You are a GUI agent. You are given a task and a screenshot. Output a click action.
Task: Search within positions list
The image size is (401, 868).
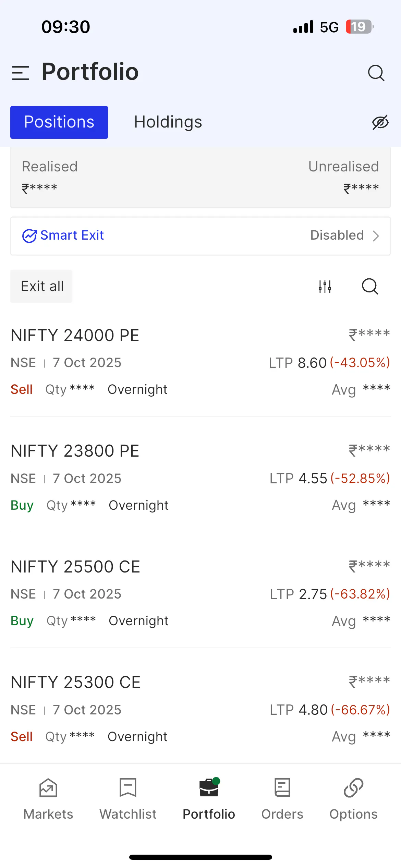[x=370, y=286]
